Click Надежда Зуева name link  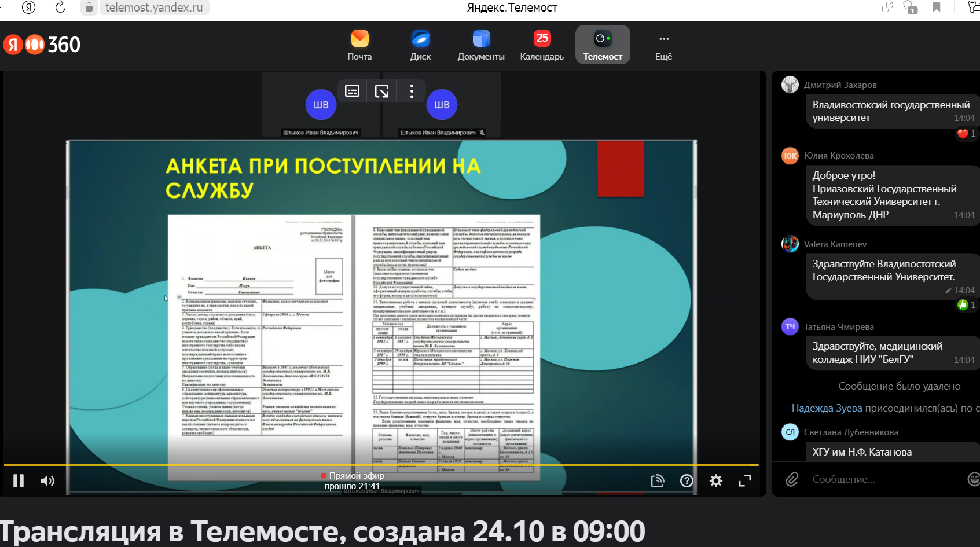827,408
